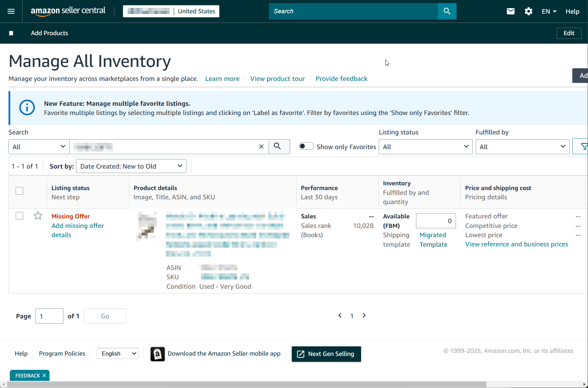Click the Go page button
Image resolution: width=588 pixels, height=388 pixels.
click(105, 316)
